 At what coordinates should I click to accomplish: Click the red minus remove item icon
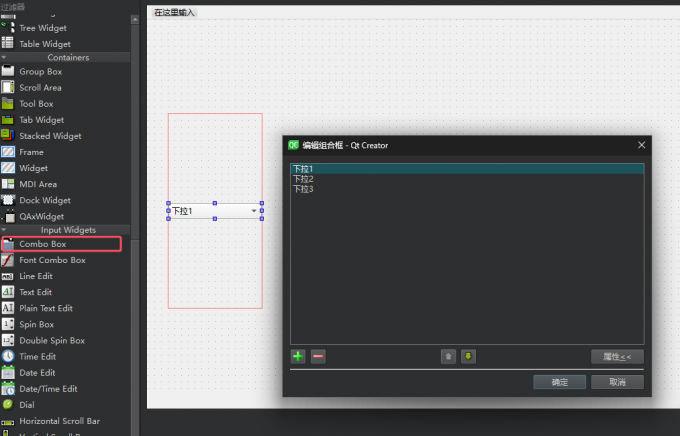pos(318,356)
